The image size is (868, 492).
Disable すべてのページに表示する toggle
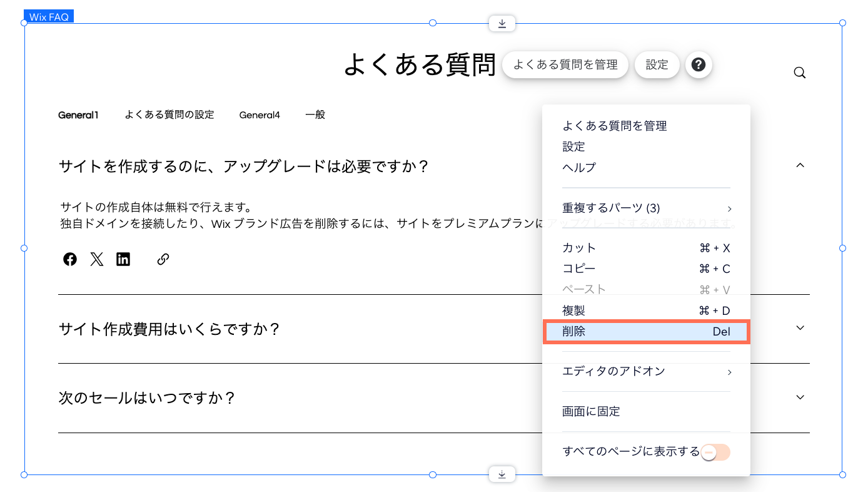pos(714,451)
